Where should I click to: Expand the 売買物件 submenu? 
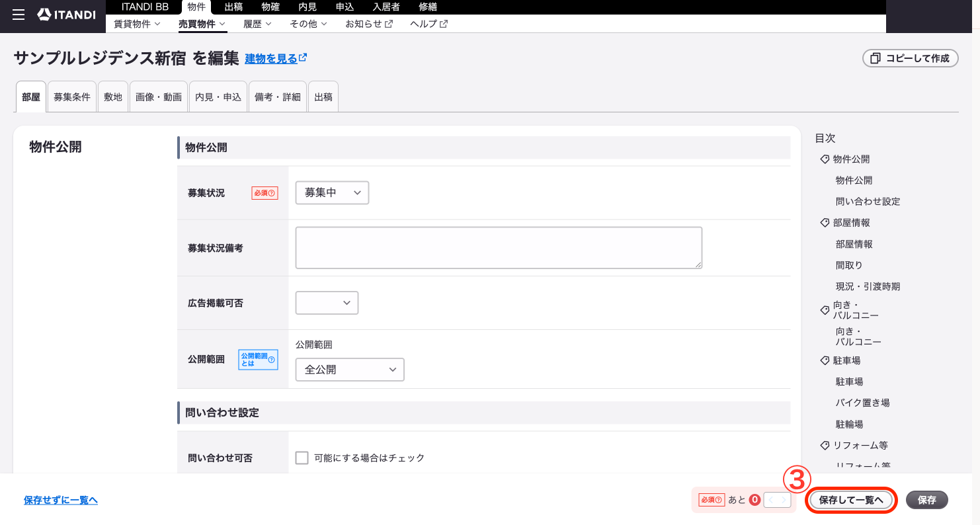point(202,24)
